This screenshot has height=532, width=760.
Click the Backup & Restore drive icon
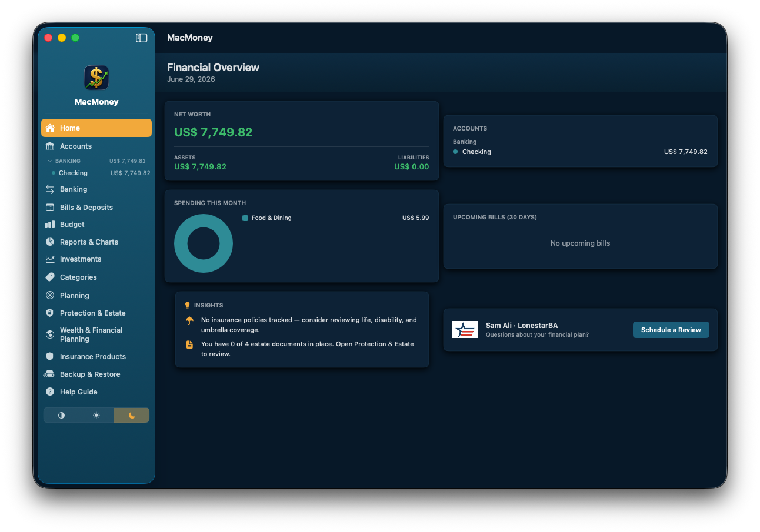[49, 374]
